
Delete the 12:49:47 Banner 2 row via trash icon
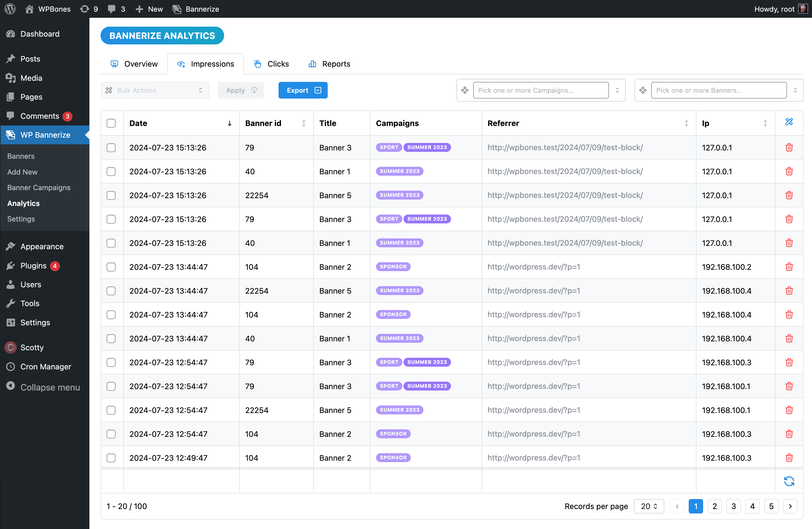pyautogui.click(x=789, y=458)
